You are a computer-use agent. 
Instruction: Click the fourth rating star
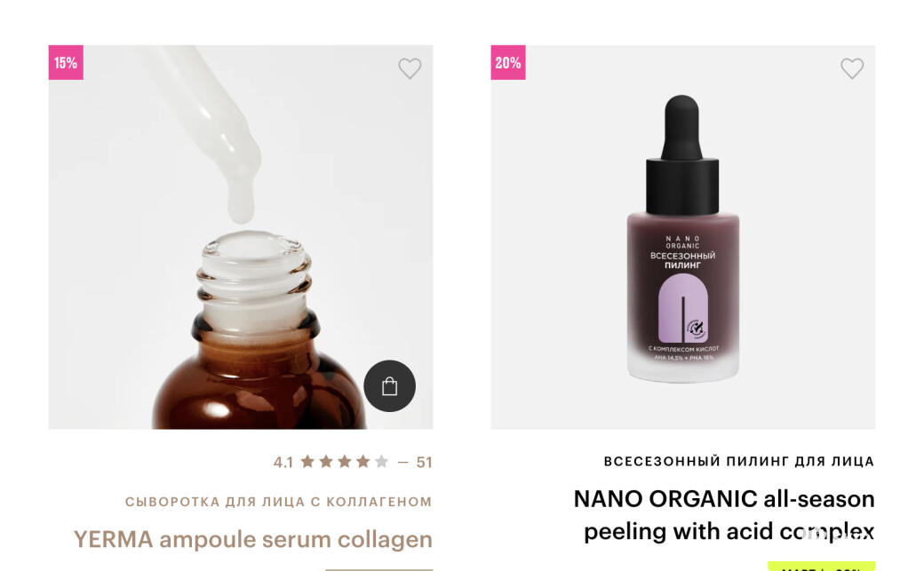coord(363,462)
